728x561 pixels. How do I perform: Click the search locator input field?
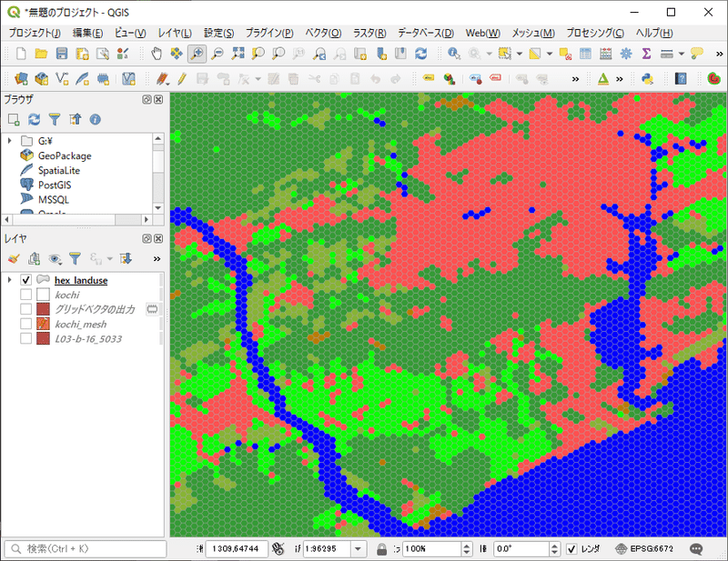pos(85,549)
